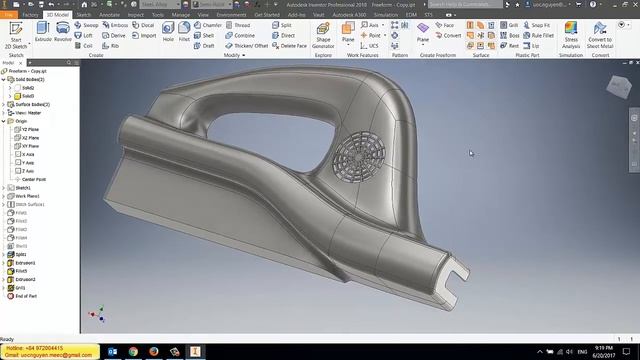Expand the Sketch1 node
This screenshot has width=640, height=360.
[x=4, y=188]
